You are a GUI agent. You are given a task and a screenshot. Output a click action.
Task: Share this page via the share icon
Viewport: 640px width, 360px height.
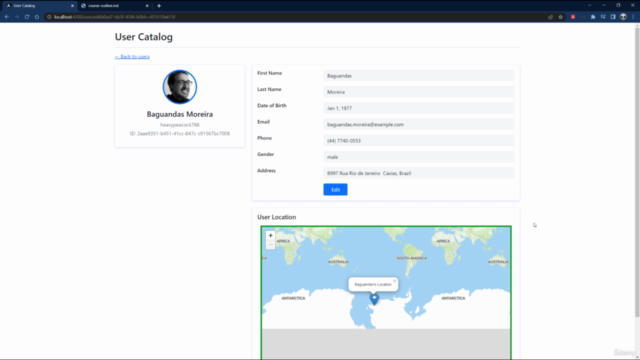tap(550, 17)
